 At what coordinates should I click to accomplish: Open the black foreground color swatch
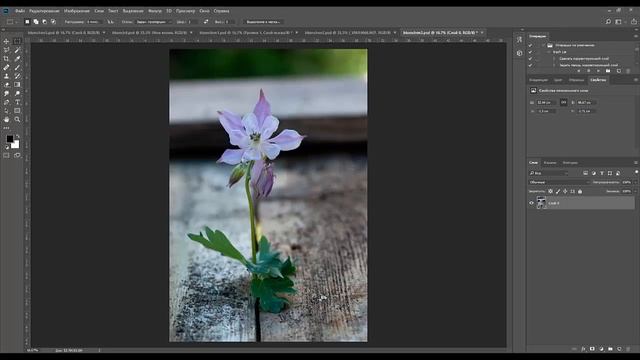pos(9,139)
